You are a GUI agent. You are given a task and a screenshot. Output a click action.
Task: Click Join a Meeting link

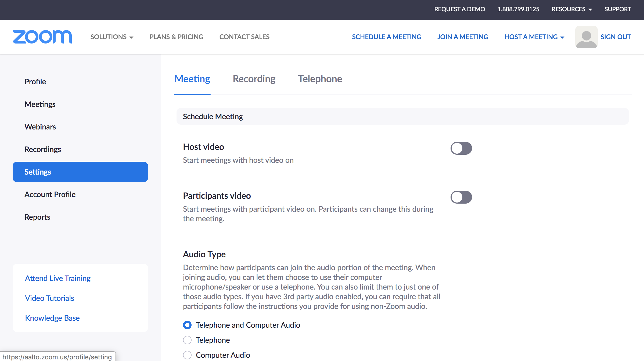tap(462, 37)
